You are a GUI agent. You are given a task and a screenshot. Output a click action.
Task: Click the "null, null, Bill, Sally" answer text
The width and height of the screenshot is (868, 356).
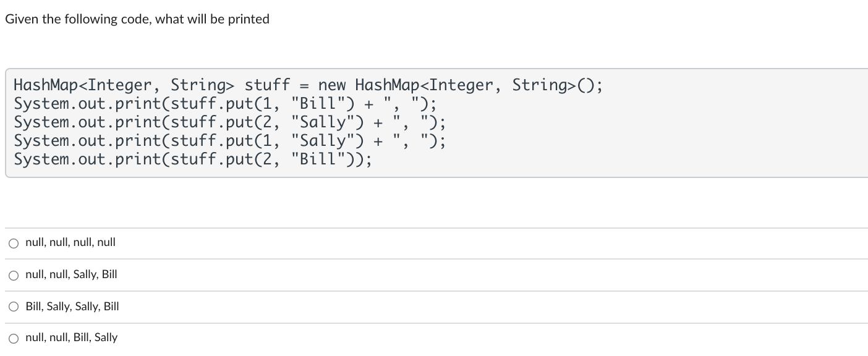(x=71, y=337)
